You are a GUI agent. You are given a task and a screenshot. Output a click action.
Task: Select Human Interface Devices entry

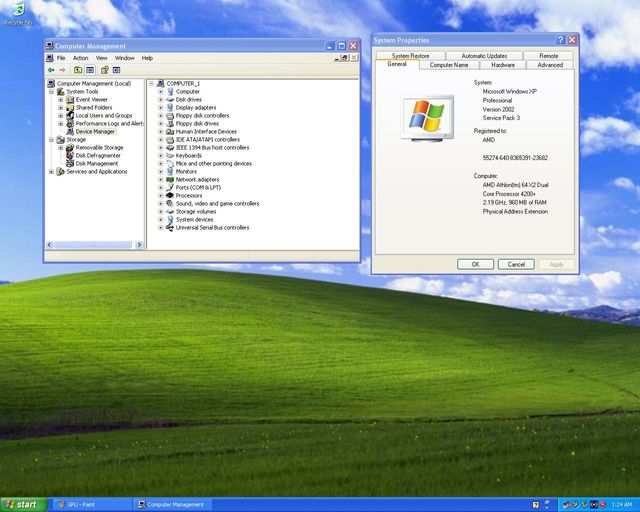tap(206, 131)
